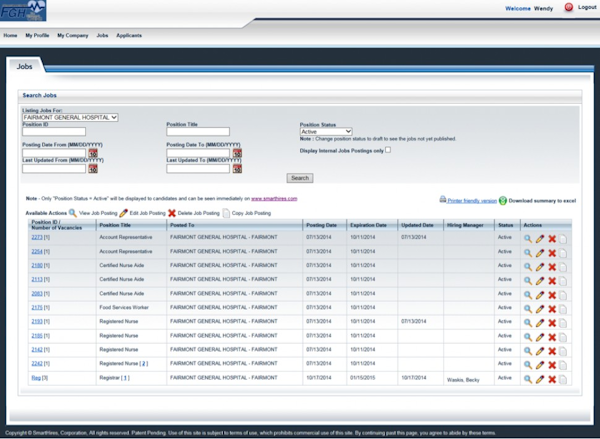Expand the Position Status dropdown
The image size is (600, 439).
click(x=326, y=131)
